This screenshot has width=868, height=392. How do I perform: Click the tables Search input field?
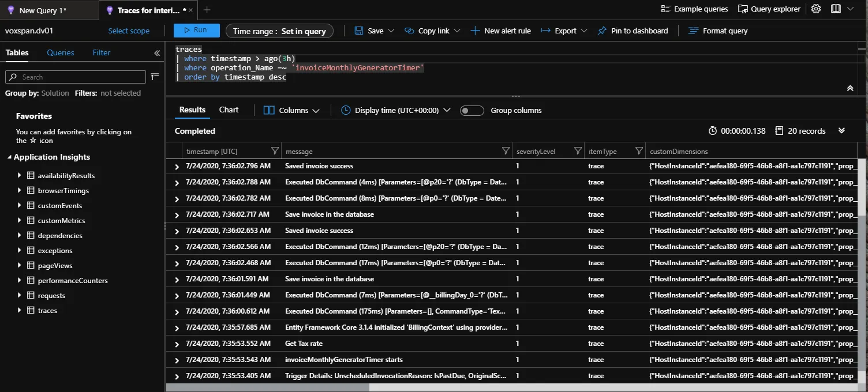(x=81, y=77)
